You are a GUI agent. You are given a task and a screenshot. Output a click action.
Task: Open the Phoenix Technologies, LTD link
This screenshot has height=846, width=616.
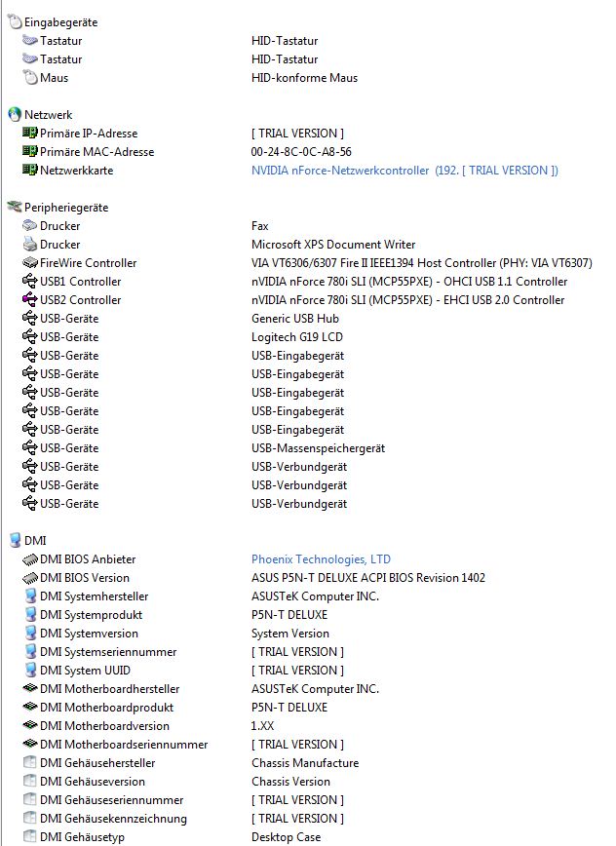(321, 559)
